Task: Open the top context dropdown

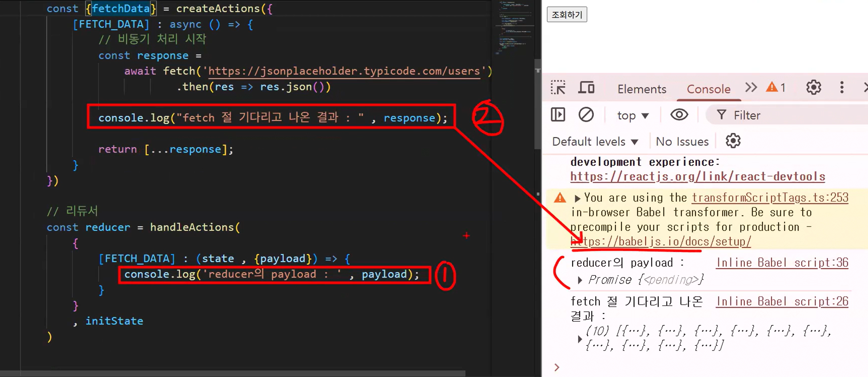Action: 632,116
